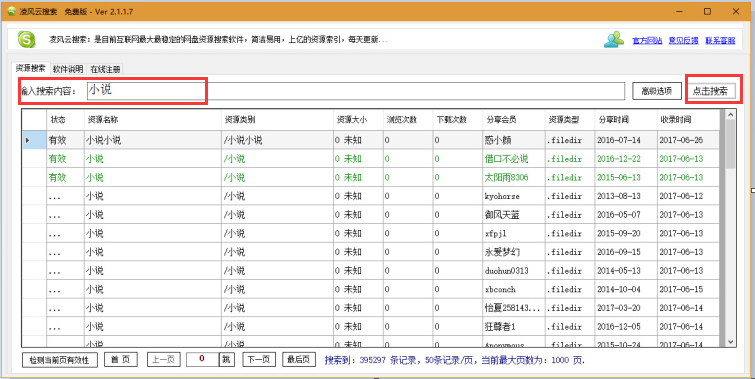Click the vertical scrollbar thumb of results table
Viewport: 755px width, 379px height.
730,144
